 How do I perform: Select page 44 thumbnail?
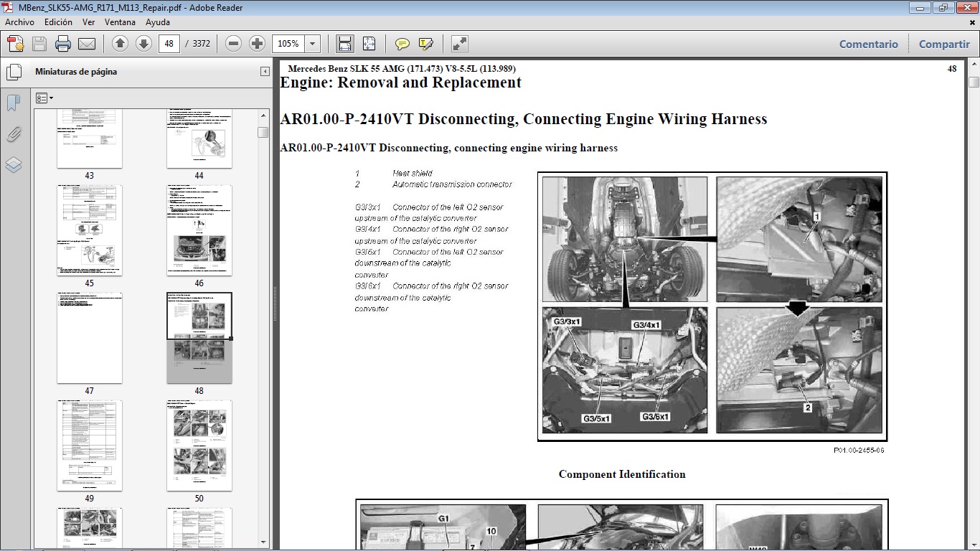(x=199, y=138)
